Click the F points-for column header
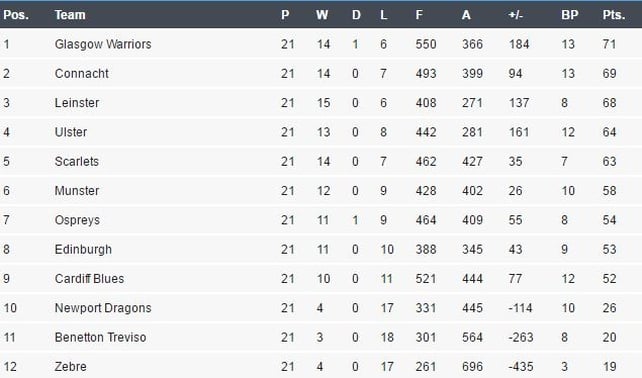 tap(419, 15)
